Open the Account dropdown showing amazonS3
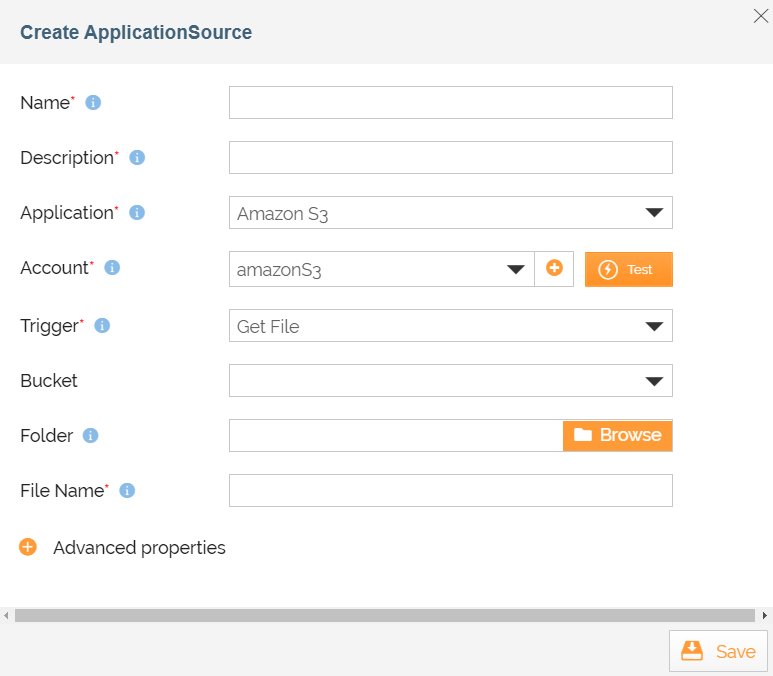Image resolution: width=773 pixels, height=676 pixels. click(x=381, y=269)
